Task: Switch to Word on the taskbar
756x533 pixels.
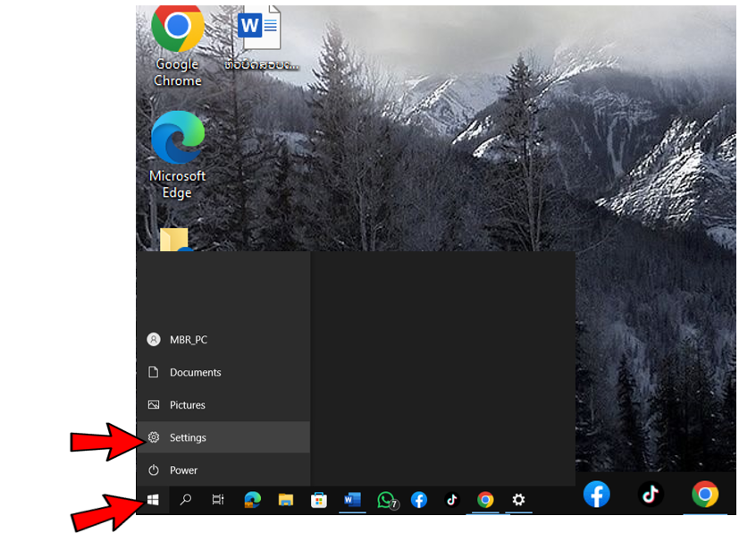Action: point(352,500)
